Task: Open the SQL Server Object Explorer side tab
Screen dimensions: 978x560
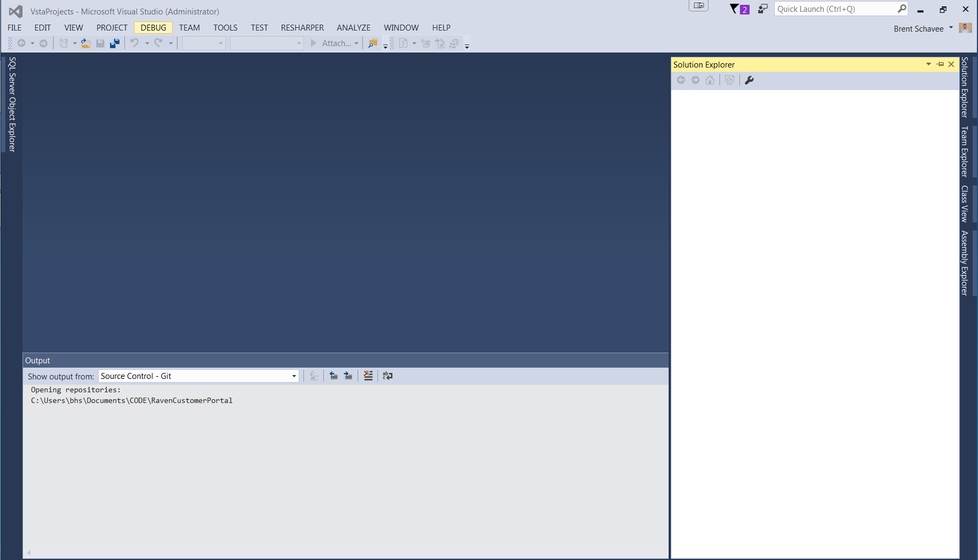Action: tap(12, 104)
